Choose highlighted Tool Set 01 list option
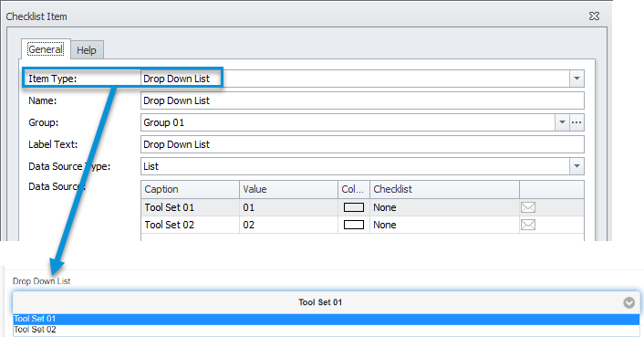This screenshot has height=337, width=644. pos(327,320)
